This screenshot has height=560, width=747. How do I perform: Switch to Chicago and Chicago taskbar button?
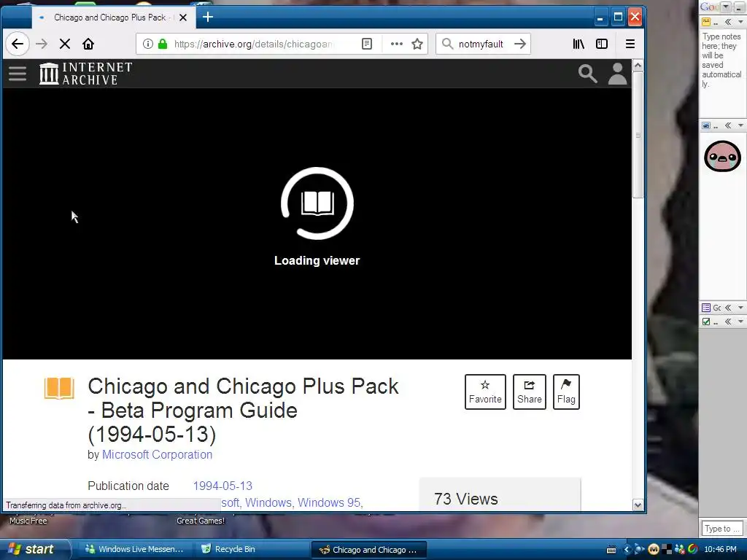(368, 550)
